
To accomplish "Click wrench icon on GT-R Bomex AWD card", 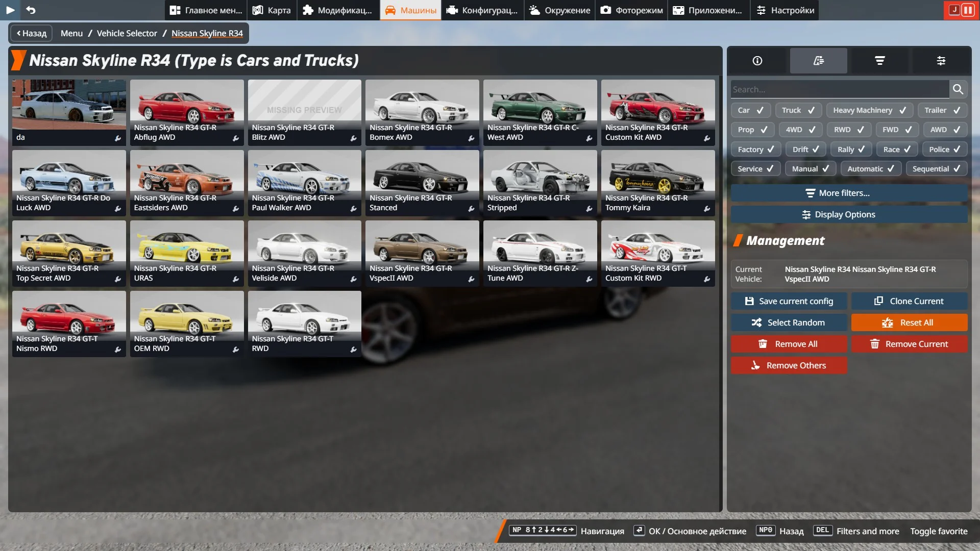I will coord(471,138).
